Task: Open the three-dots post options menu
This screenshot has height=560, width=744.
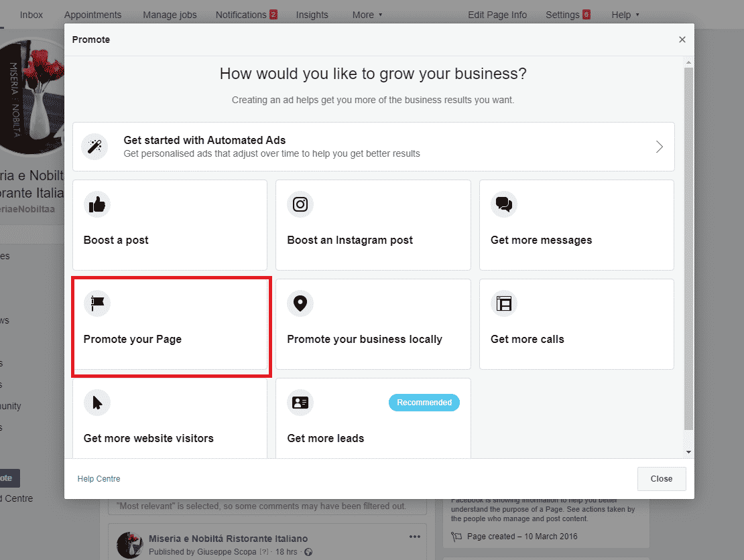Action: [x=415, y=537]
